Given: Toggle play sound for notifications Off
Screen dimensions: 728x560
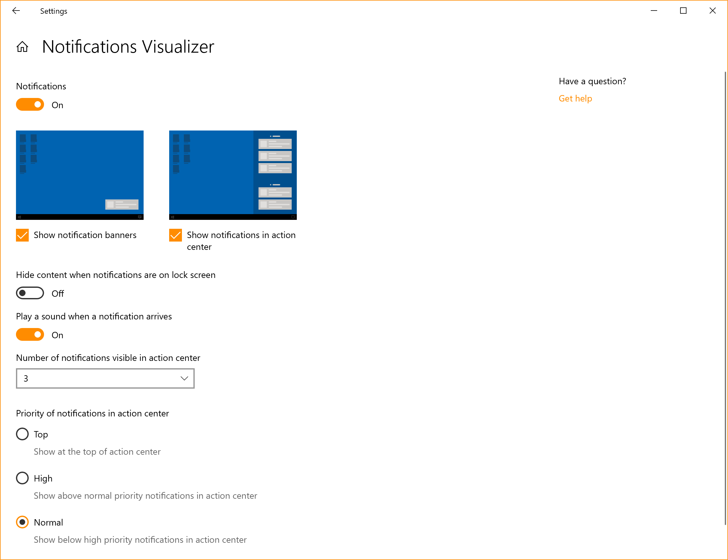Looking at the screenshot, I should tap(30, 335).
